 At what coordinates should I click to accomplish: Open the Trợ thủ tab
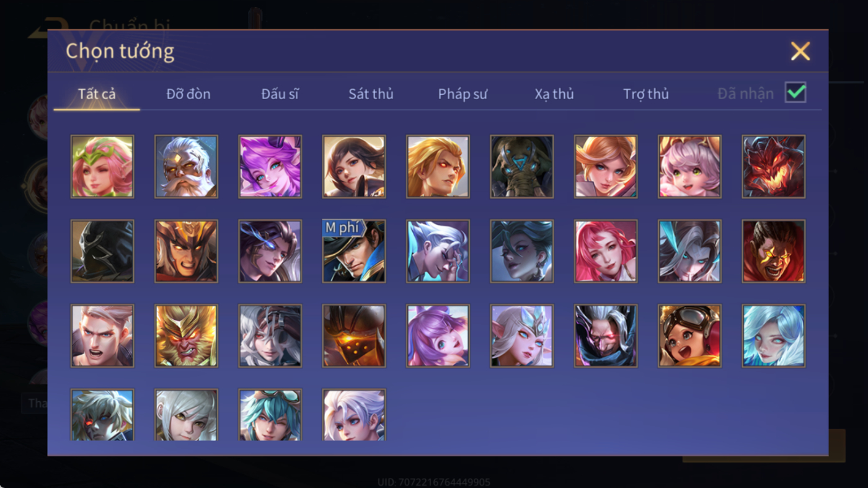click(646, 94)
